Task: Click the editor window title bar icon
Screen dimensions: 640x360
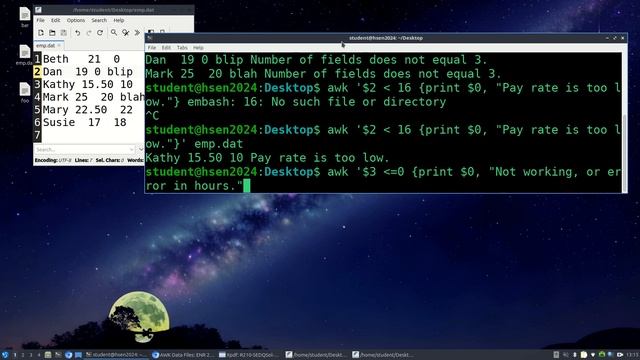Action: coord(38,10)
